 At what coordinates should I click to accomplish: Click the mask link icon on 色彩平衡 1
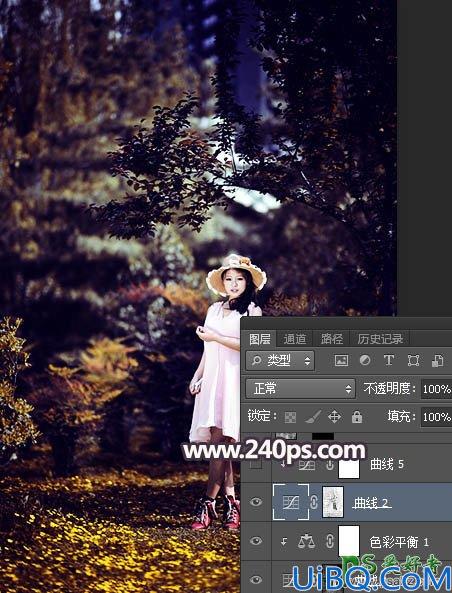[x=329, y=542]
